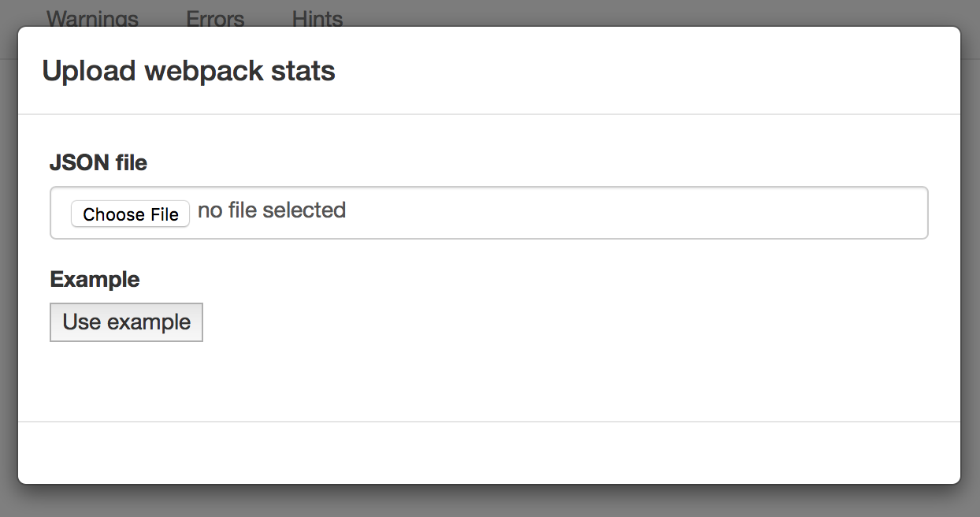Click the empty dialog footer area
The height and width of the screenshot is (517, 980).
(x=488, y=453)
